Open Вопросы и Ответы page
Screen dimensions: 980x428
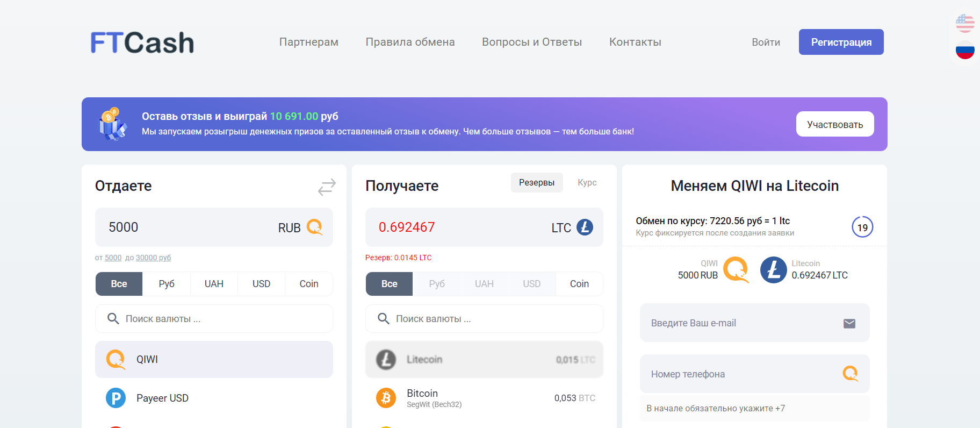coord(532,42)
